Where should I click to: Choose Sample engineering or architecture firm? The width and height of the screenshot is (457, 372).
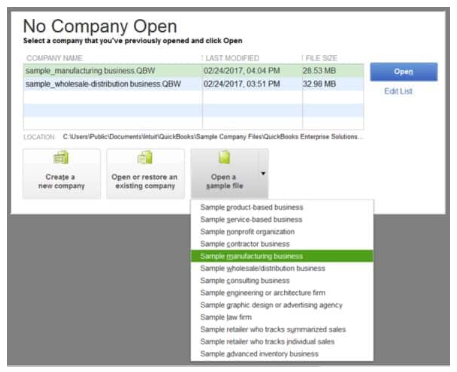[263, 293]
